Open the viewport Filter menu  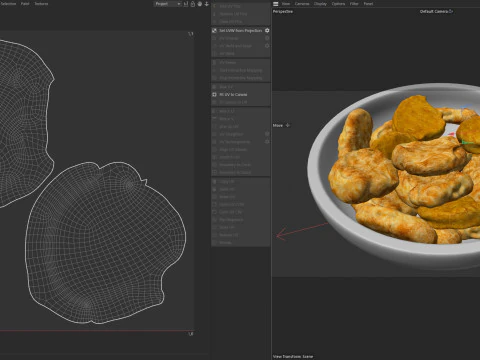pyautogui.click(x=354, y=4)
